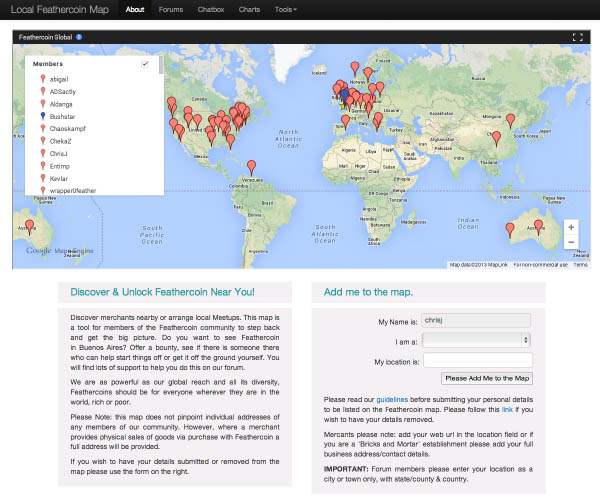Viewport: 600px width, 503px height.
Task: Select Bushstar name in members list
Action: pyautogui.click(x=62, y=116)
